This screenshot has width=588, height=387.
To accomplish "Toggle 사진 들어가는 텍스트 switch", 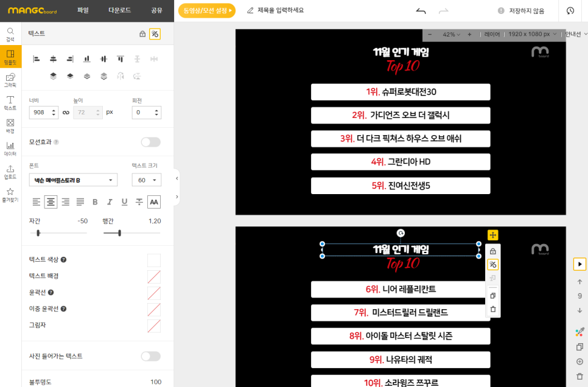I will (x=151, y=356).
